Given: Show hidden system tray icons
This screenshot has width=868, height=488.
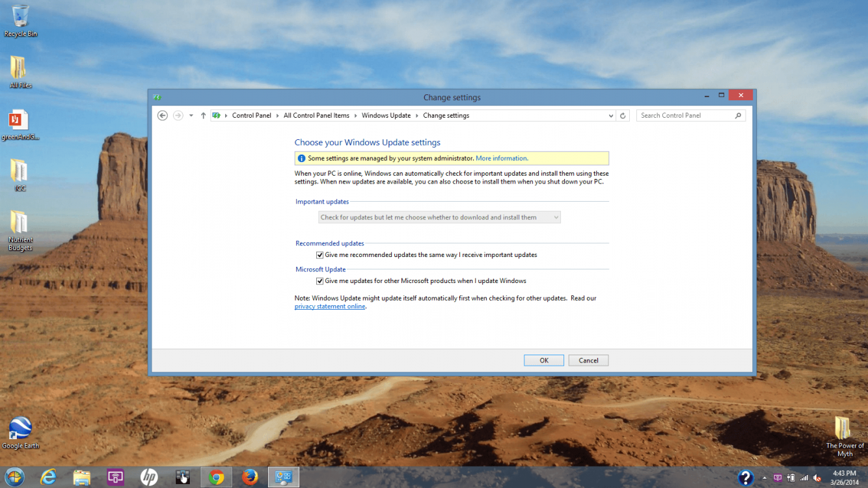Looking at the screenshot, I should point(765,478).
